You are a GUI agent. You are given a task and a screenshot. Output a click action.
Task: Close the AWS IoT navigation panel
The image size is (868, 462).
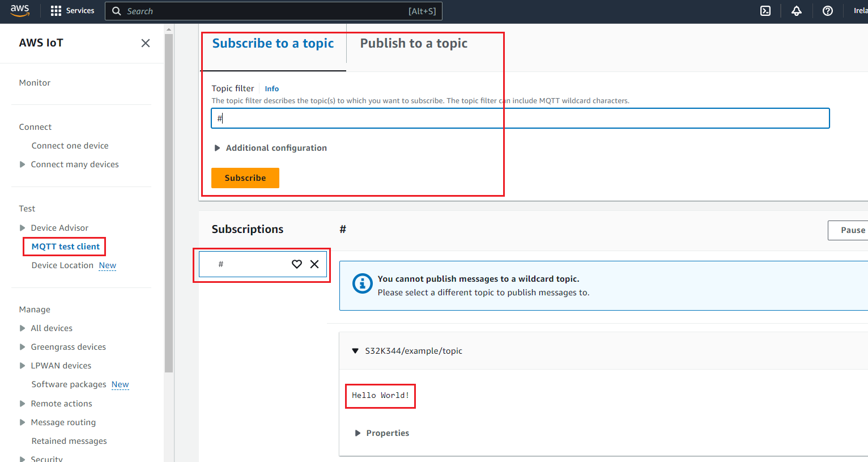(146, 43)
